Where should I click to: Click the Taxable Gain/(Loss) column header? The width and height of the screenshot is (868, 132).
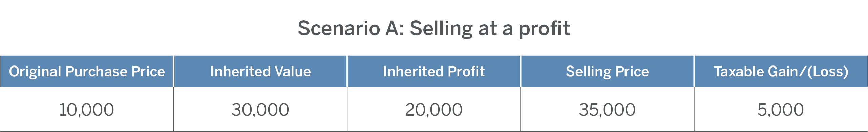coord(781,71)
